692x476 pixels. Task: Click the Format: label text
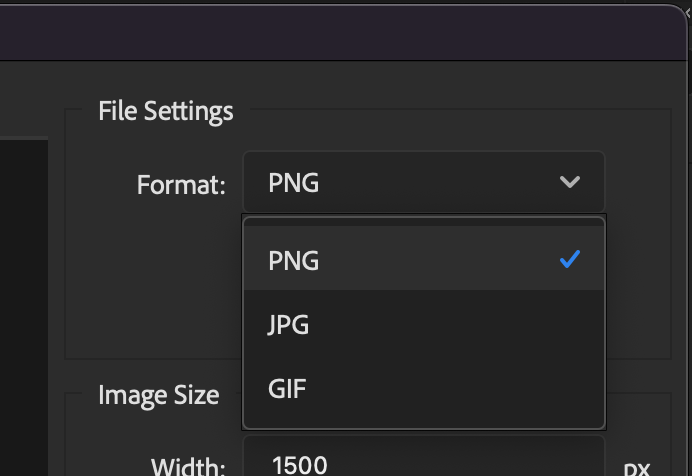click(181, 185)
